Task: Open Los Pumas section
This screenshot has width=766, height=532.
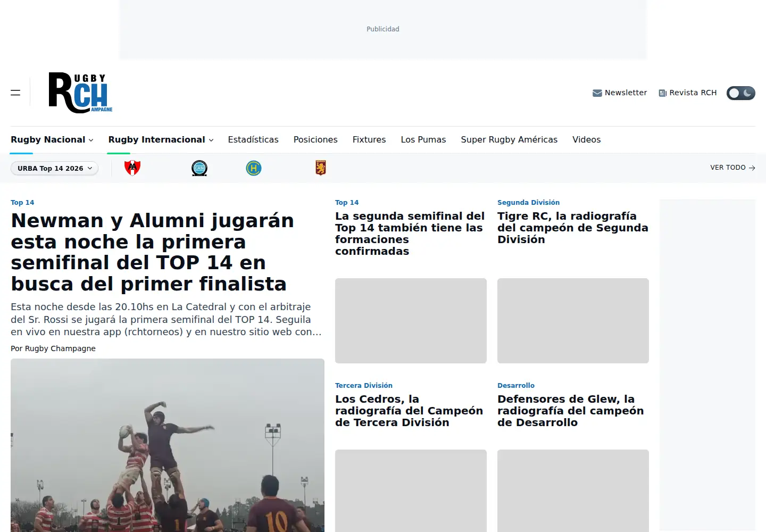Action: [x=423, y=139]
